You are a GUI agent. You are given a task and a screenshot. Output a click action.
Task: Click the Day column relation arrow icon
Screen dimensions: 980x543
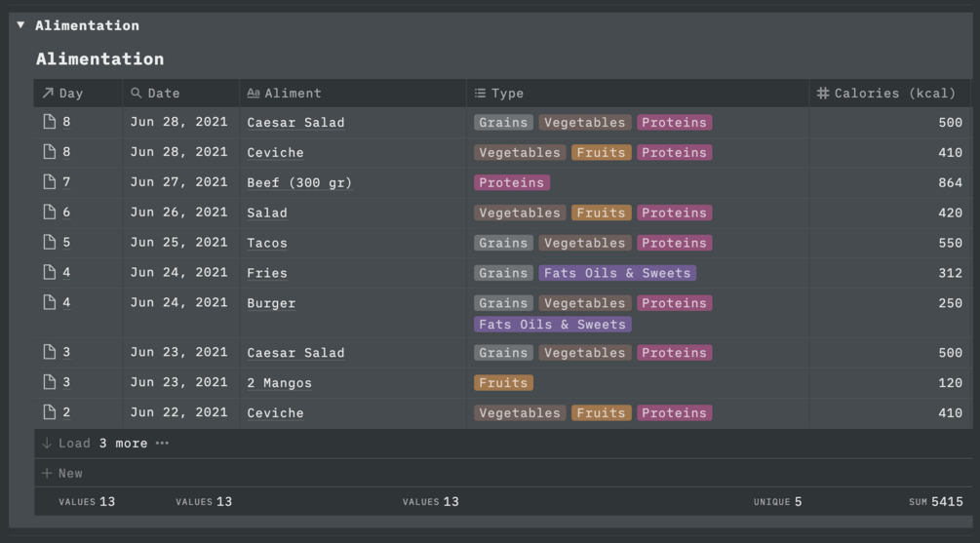click(48, 94)
